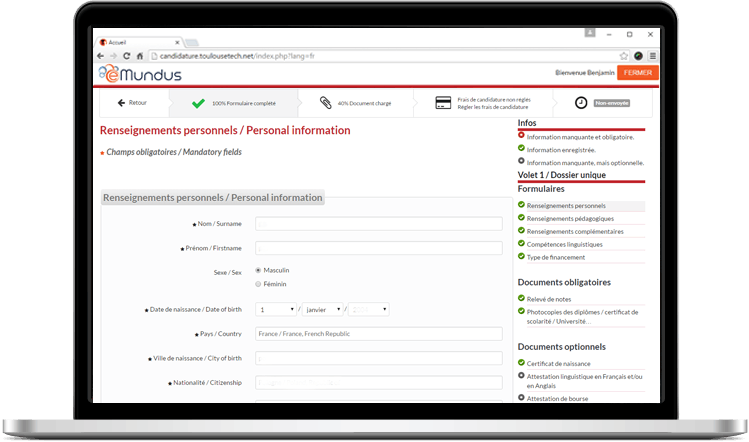Click the browser home icon
The height and width of the screenshot is (442, 749).
pyautogui.click(x=140, y=56)
